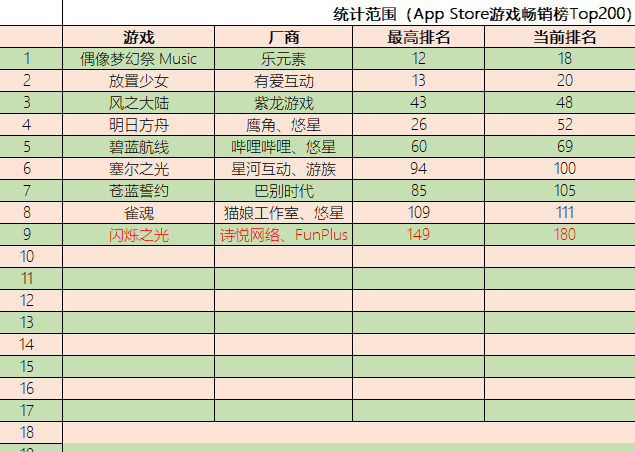Viewport: 635px width, 452px height.
Task: Select the cell 哔哩哔哩、悠星
Action: coord(283,147)
